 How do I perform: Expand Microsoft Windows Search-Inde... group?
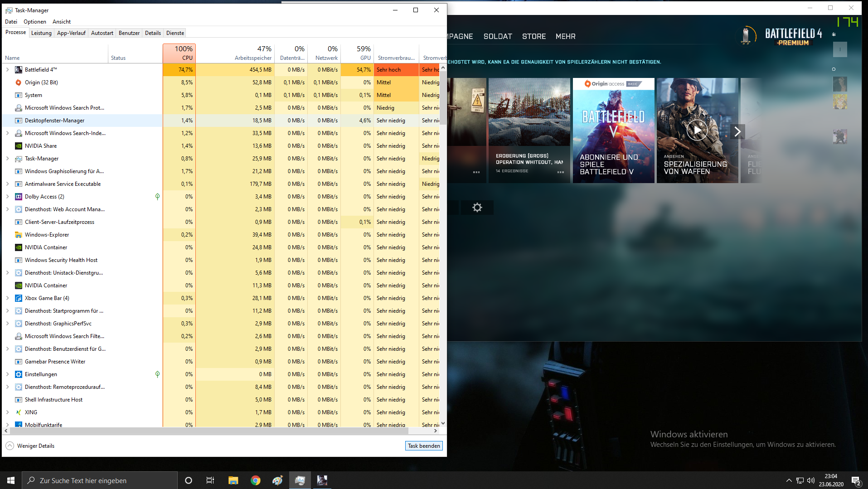7,133
